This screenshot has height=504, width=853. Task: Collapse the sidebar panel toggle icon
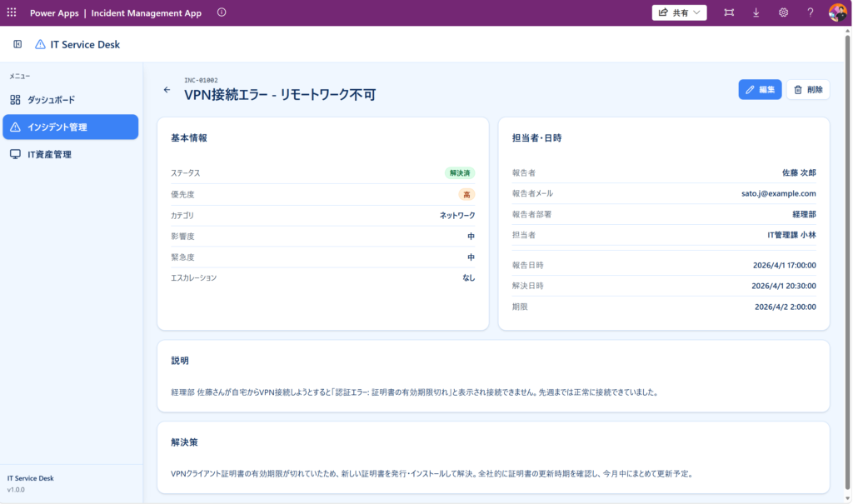[x=17, y=44]
